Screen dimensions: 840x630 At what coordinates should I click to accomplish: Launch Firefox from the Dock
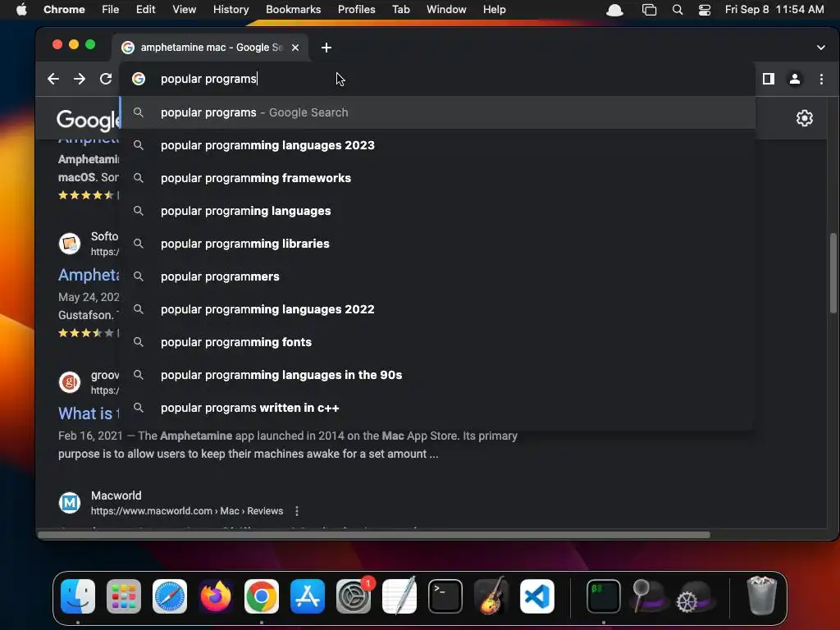tap(216, 596)
